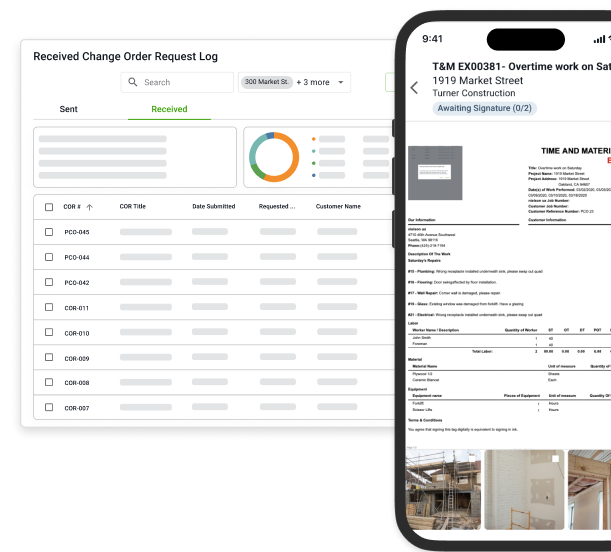The width and height of the screenshot is (611, 552).
Task: Click into the Search input field
Action: point(185,83)
